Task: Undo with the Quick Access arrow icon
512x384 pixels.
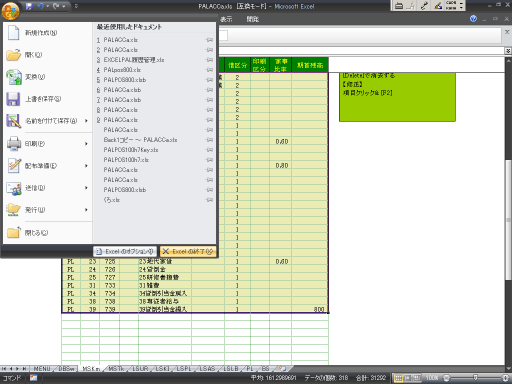Action: point(40,6)
